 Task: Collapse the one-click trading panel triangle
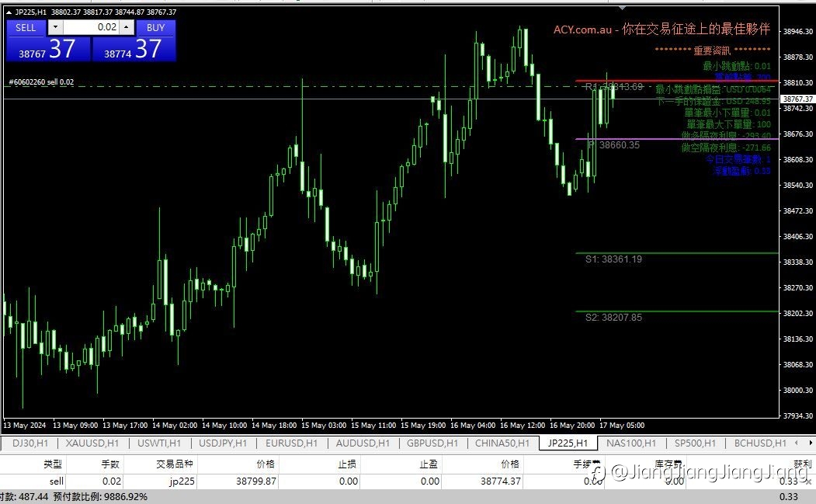tap(9, 12)
